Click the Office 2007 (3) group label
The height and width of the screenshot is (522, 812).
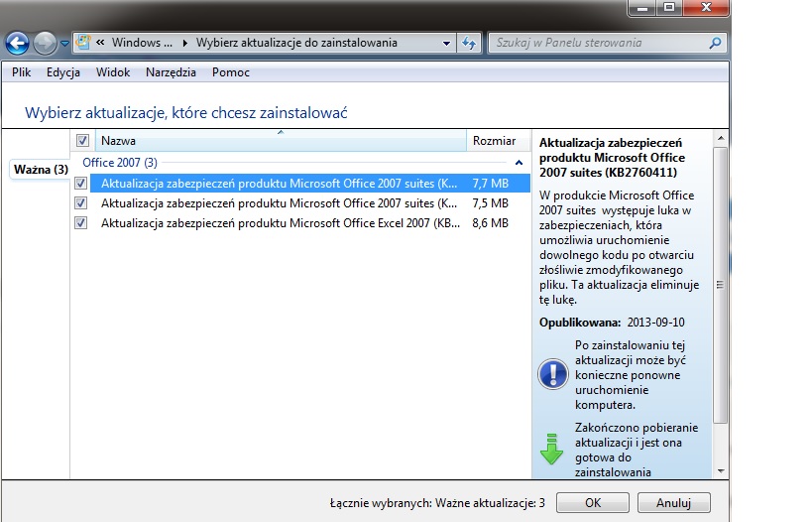tap(120, 163)
